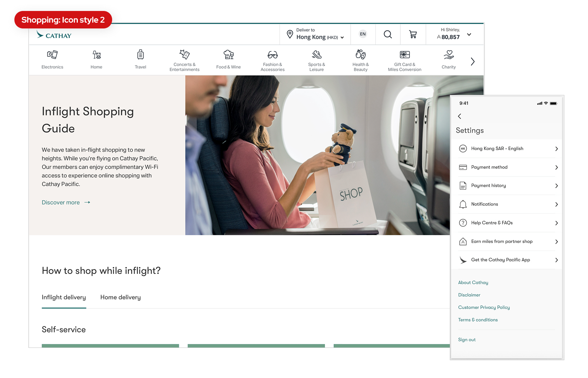Expand the Notifications row chevron
This screenshot has height=378, width=588.
point(556,204)
